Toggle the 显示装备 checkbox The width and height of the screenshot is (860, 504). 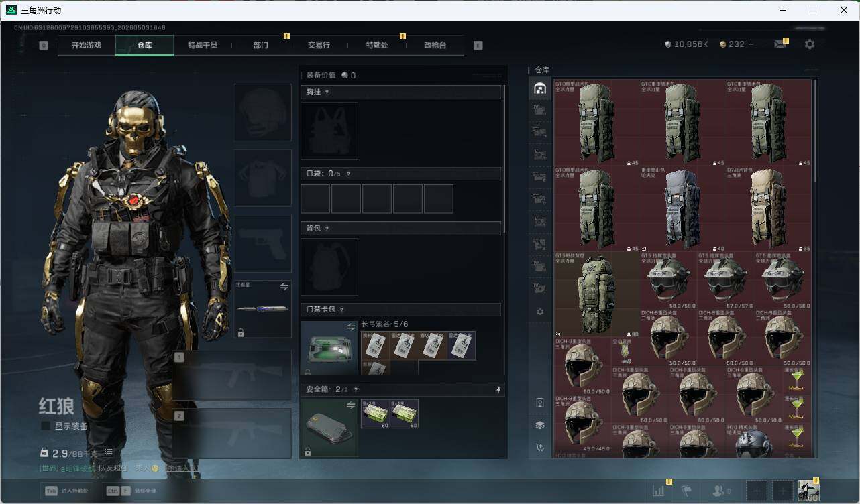pos(46,426)
